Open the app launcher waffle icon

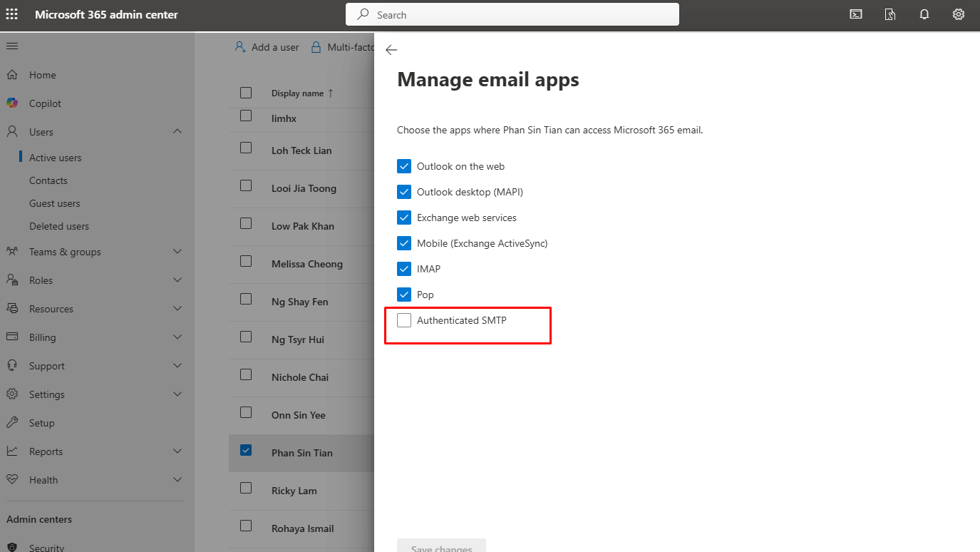point(12,14)
